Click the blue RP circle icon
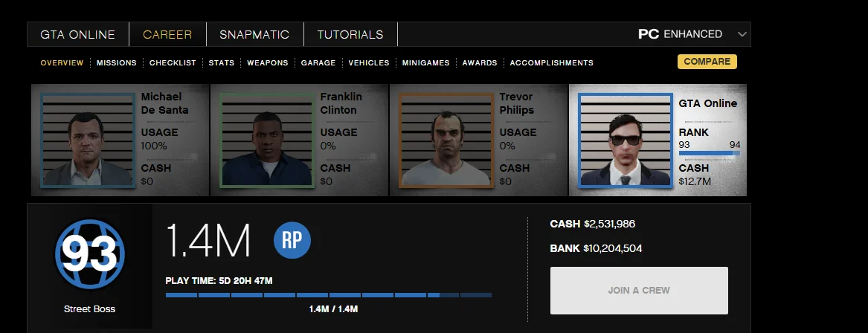868x333 pixels. [x=292, y=240]
